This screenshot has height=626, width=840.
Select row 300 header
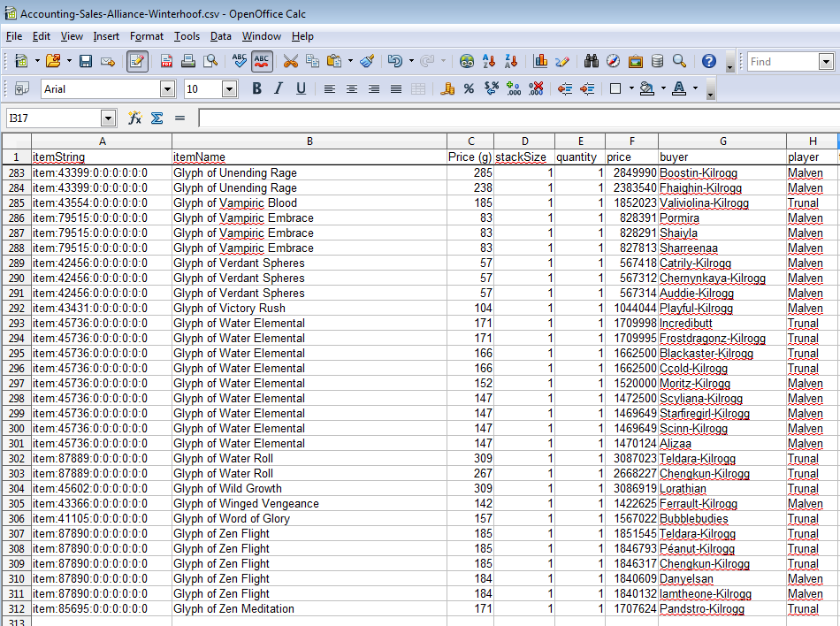[17, 429]
